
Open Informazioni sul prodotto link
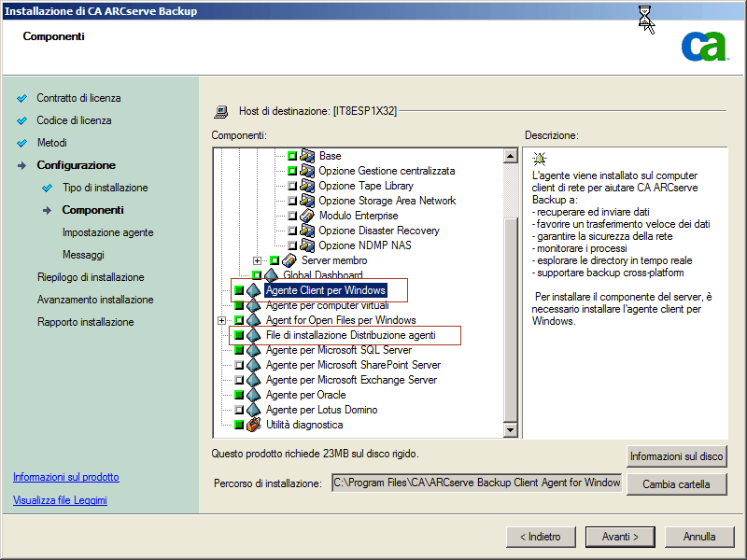click(65, 477)
